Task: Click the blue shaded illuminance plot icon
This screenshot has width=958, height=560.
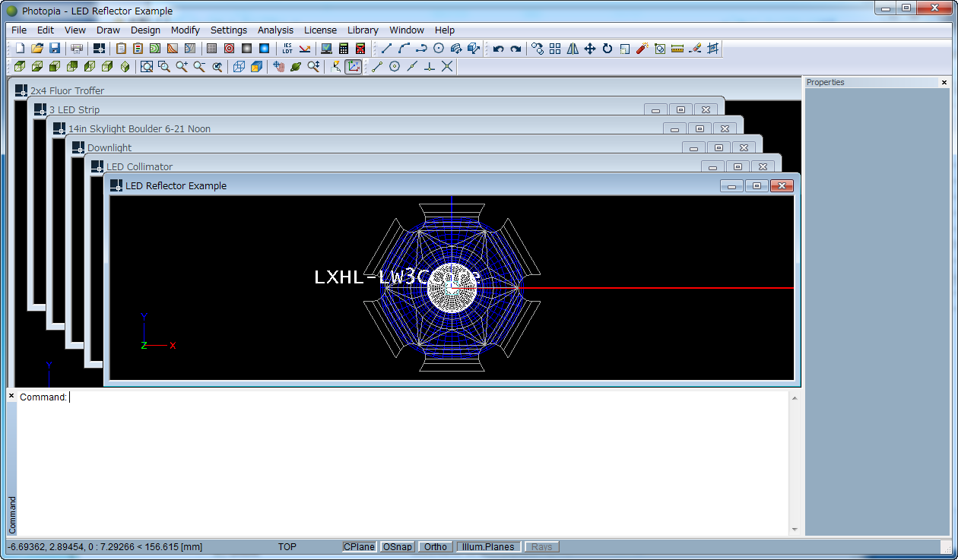Action: click(264, 49)
